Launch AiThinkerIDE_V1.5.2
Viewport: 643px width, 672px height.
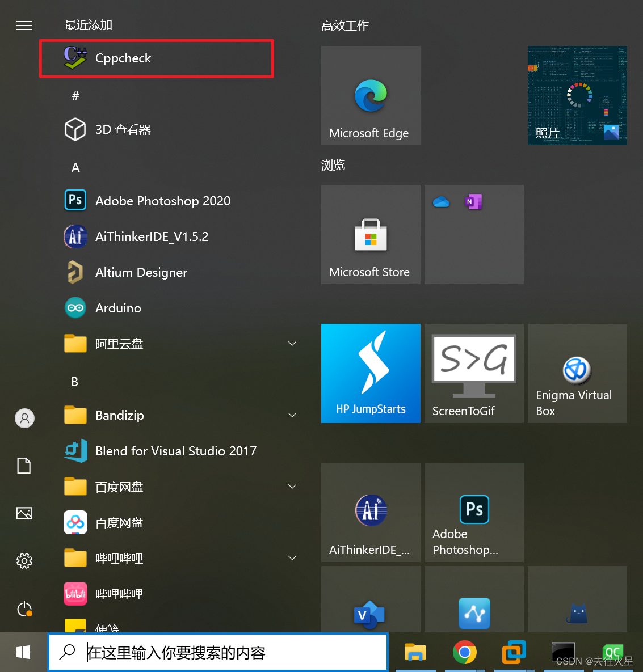(x=152, y=236)
